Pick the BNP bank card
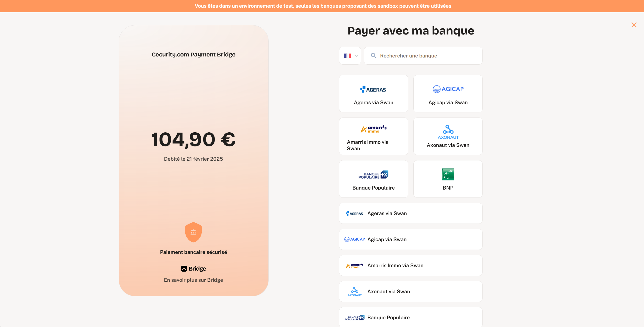 (448, 179)
